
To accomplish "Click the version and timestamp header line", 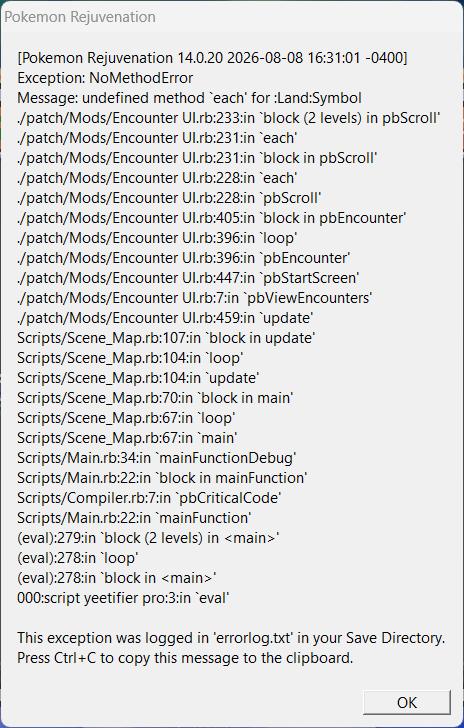I will click(x=212, y=58).
